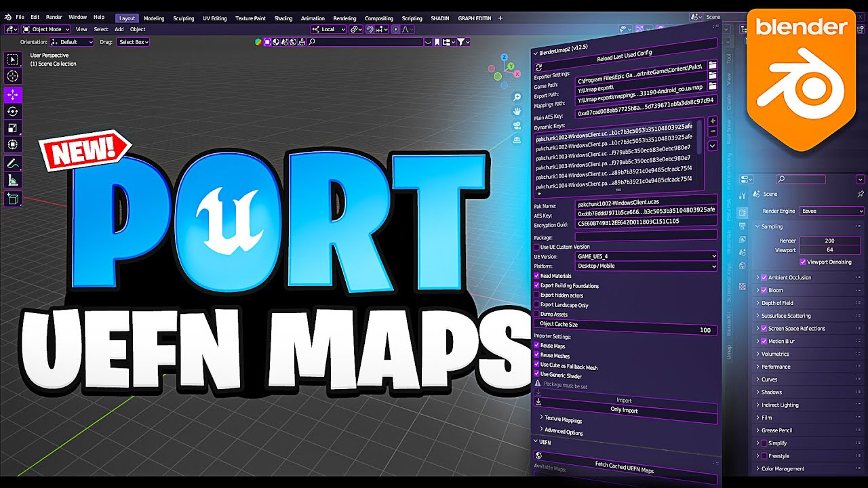Toggle the Bloom checkbox

point(764,290)
